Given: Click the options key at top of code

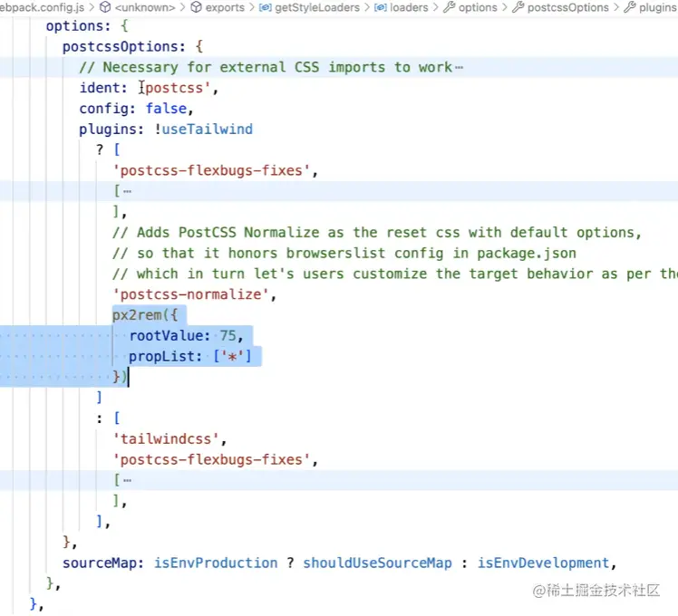Looking at the screenshot, I should (x=74, y=26).
